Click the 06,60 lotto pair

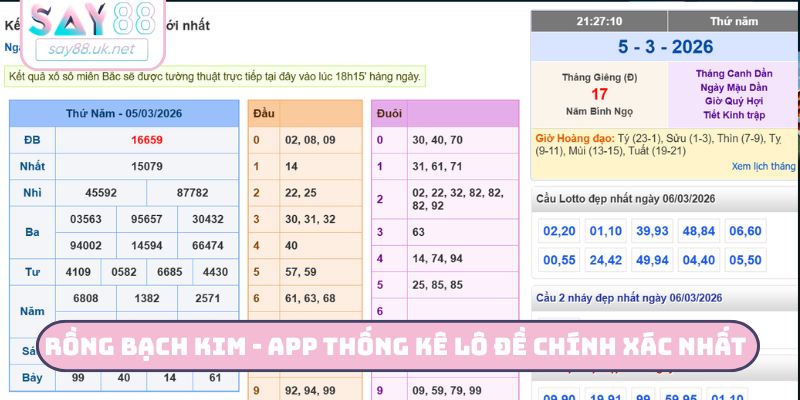tap(745, 231)
